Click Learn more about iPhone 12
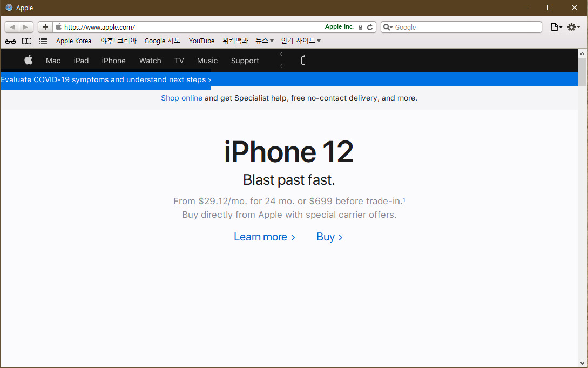The height and width of the screenshot is (368, 588). [x=265, y=237]
